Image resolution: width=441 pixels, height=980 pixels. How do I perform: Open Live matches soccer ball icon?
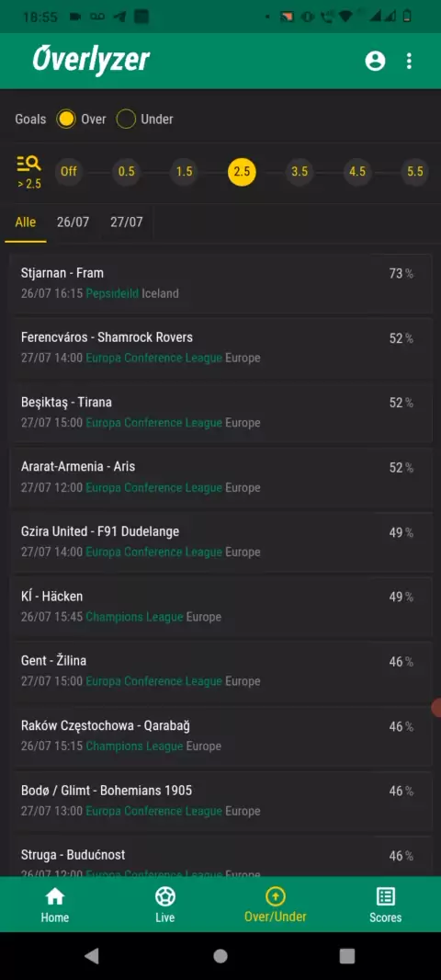(164, 897)
